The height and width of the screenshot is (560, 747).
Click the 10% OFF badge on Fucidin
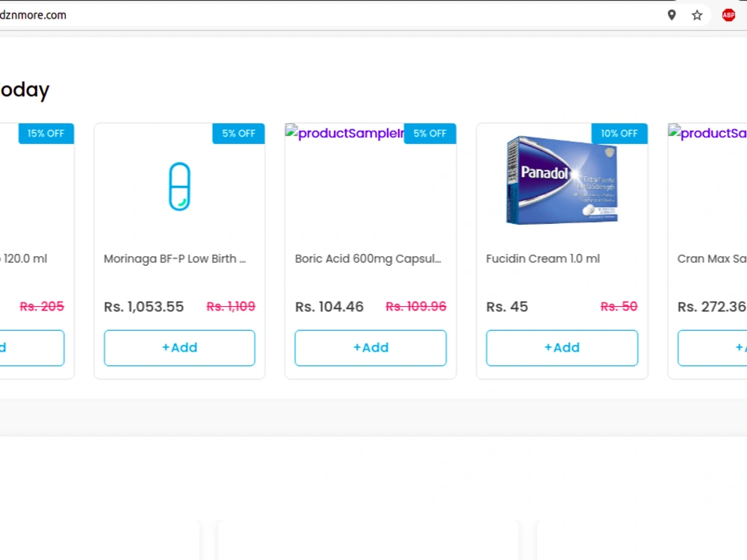619,134
